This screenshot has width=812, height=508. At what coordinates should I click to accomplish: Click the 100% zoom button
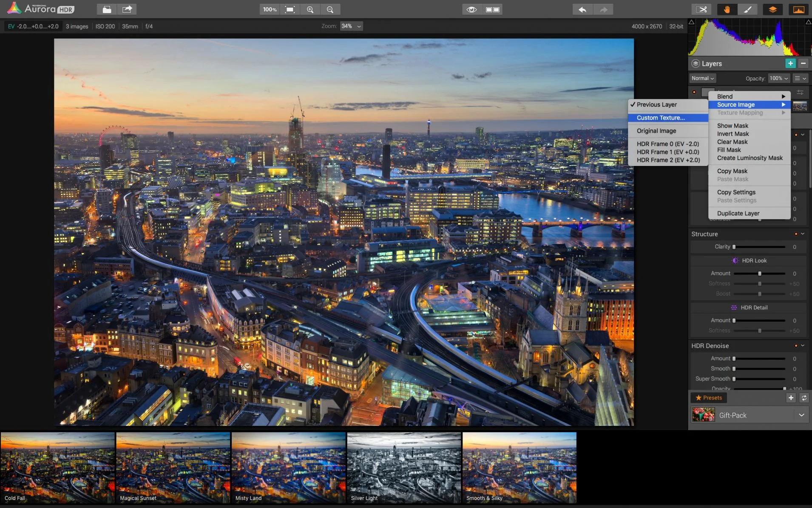pyautogui.click(x=270, y=9)
